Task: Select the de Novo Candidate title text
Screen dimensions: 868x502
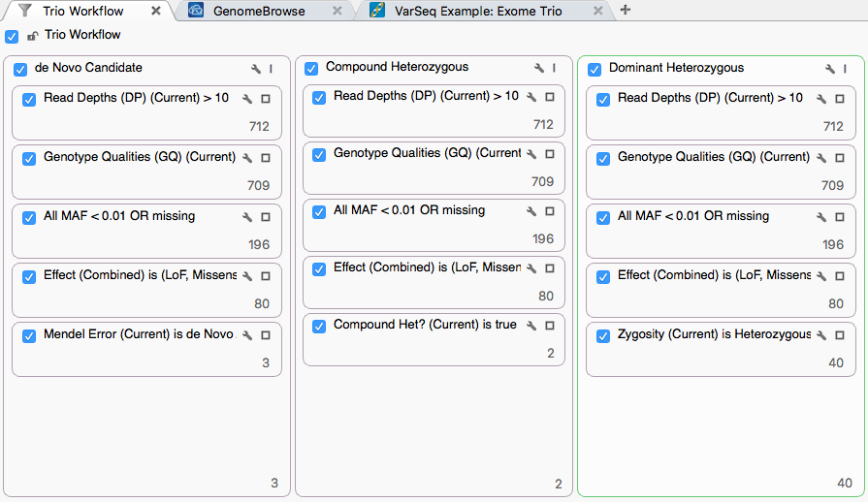Action: tap(88, 68)
